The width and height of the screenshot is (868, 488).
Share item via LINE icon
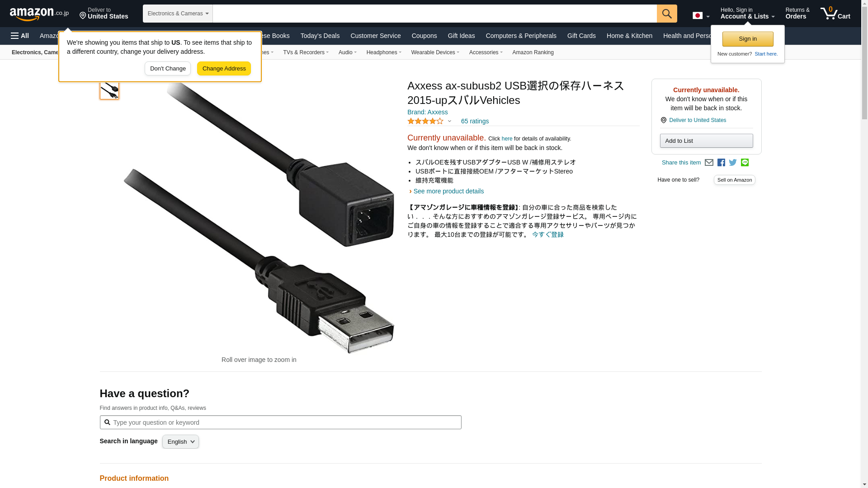point(745,163)
